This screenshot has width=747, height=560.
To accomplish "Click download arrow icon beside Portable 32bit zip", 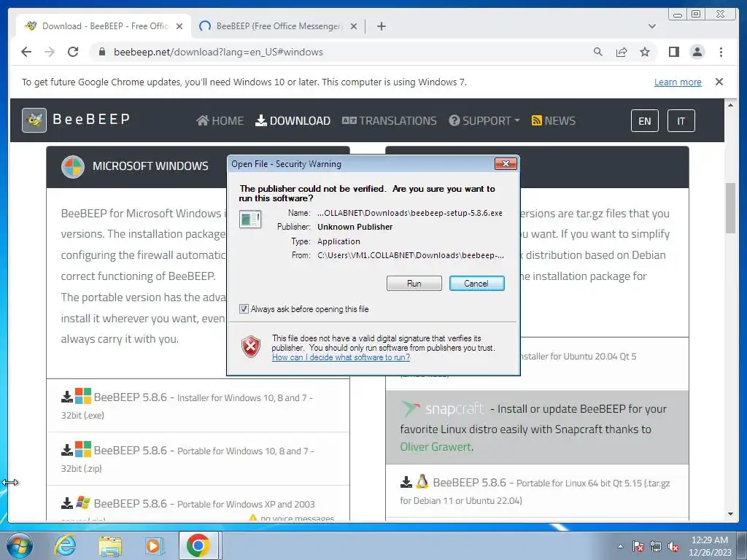I will 67,450.
